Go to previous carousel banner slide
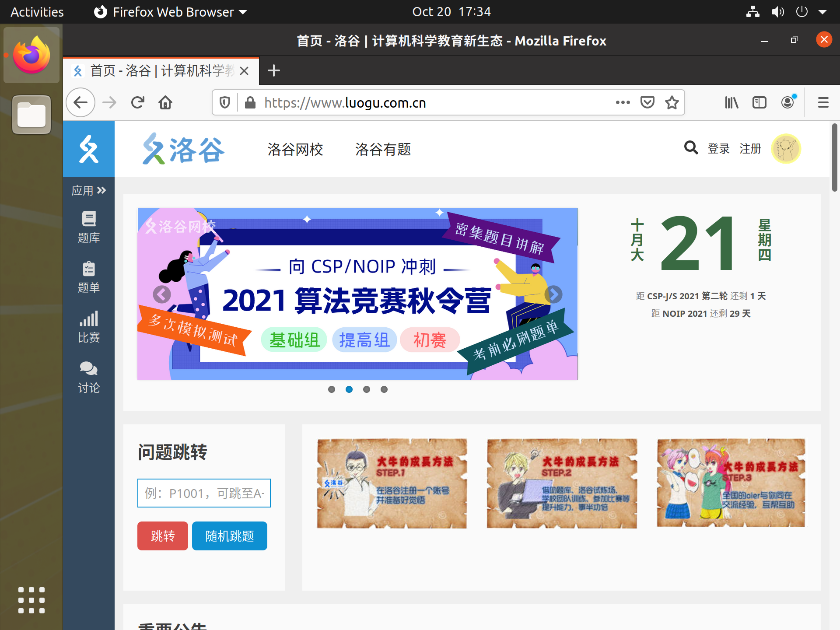840x630 pixels. [162, 294]
